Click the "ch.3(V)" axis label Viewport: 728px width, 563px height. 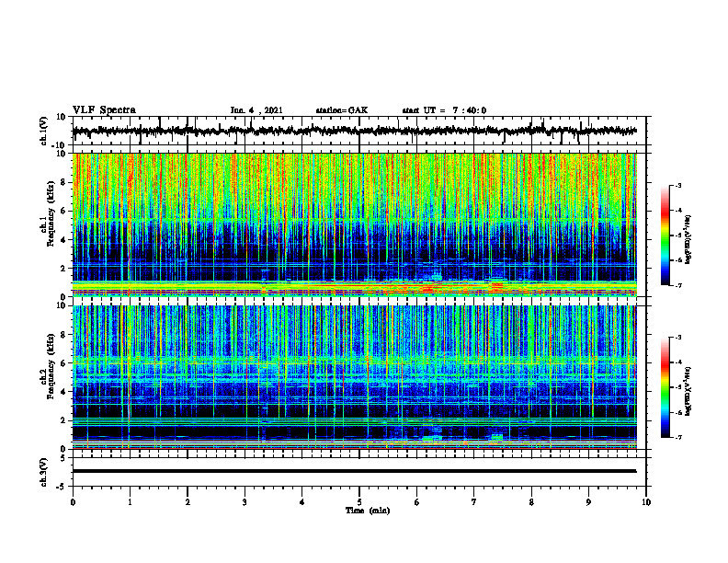(x=44, y=472)
